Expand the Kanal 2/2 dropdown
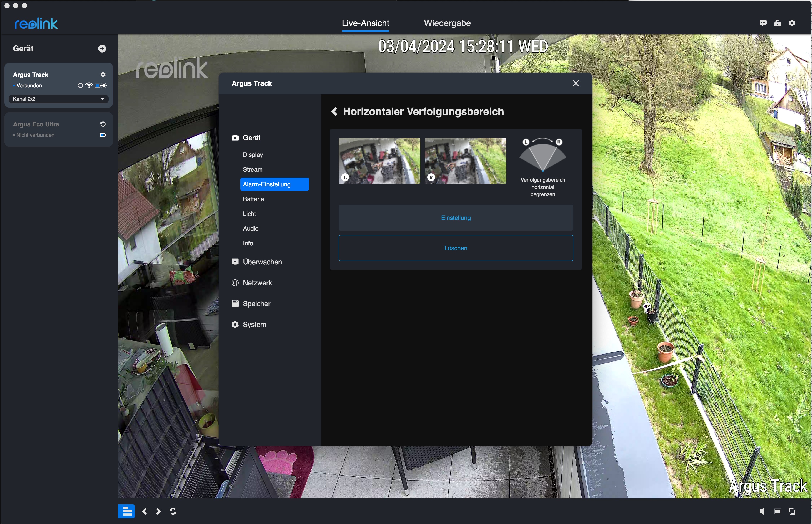The width and height of the screenshot is (812, 524). 58,99
